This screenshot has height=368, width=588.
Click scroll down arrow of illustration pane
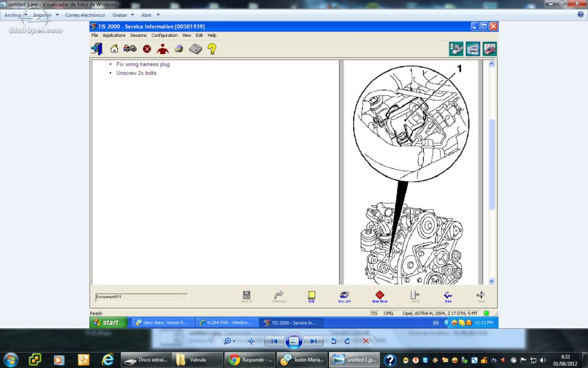pyautogui.click(x=492, y=281)
